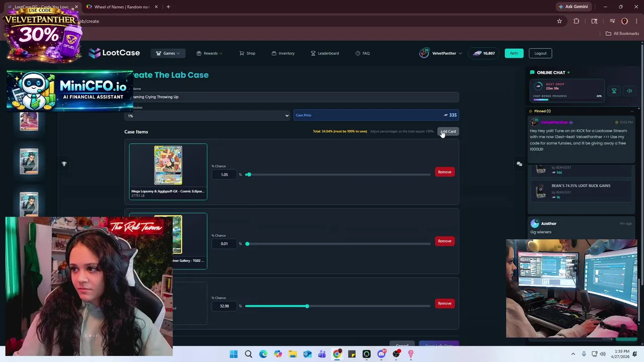644x362 pixels.
Task: Click the browser profile avatar icon
Action: (x=624, y=21)
